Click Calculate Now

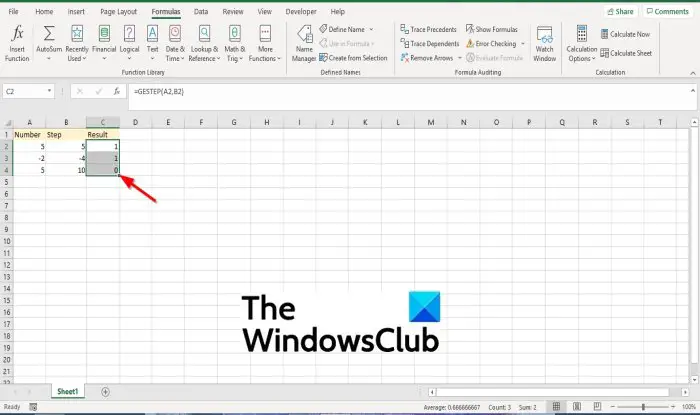point(625,34)
